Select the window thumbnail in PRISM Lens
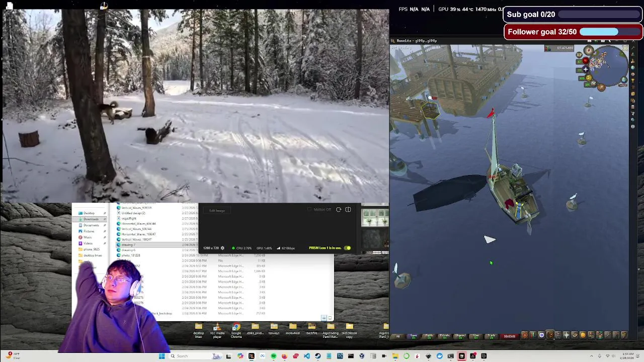 (375, 218)
